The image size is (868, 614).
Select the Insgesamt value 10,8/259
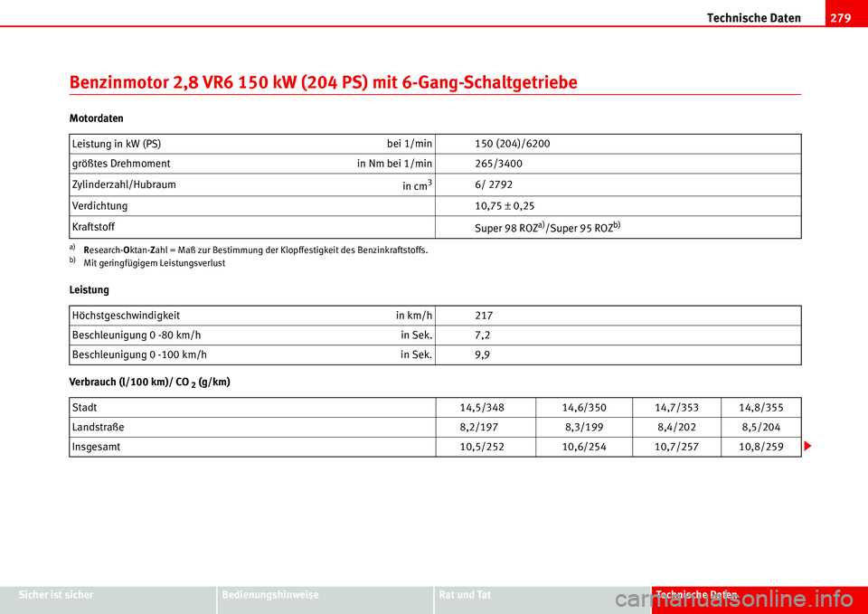pos(761,447)
